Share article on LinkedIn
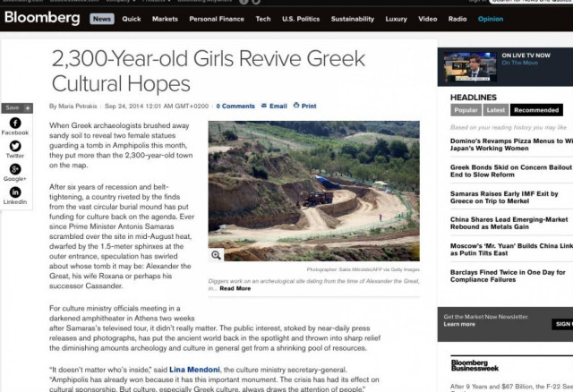This screenshot has height=392, width=573. point(14,192)
